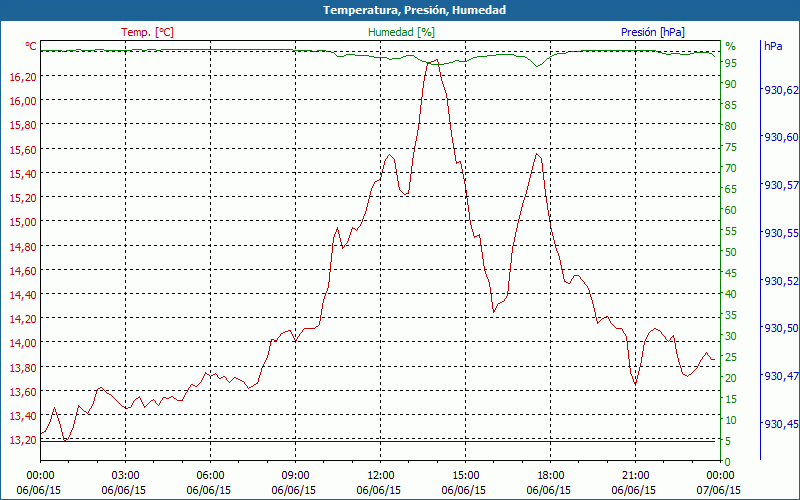Click humidity axis value 80

coord(731,126)
